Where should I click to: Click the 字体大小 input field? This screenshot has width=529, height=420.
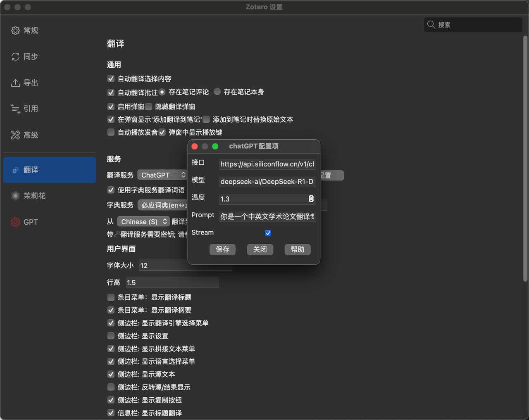[x=186, y=266]
